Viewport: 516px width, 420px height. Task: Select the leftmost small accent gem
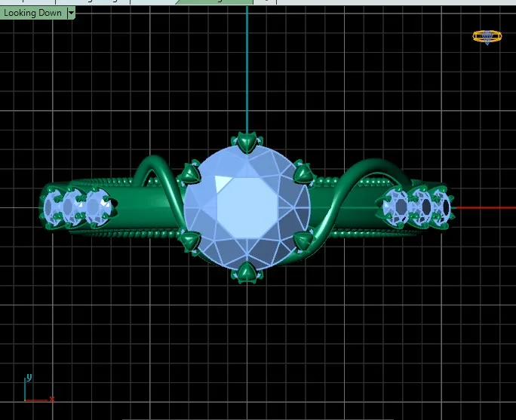(51, 207)
